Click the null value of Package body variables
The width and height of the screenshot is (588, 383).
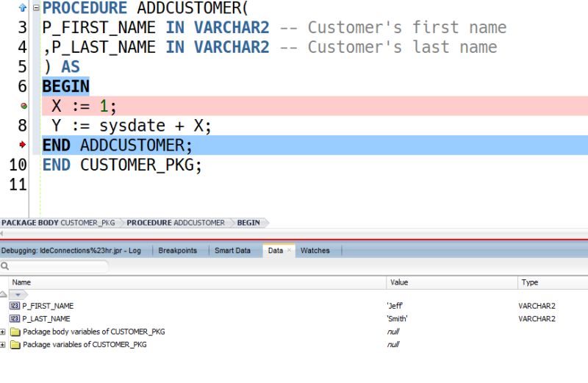393,332
